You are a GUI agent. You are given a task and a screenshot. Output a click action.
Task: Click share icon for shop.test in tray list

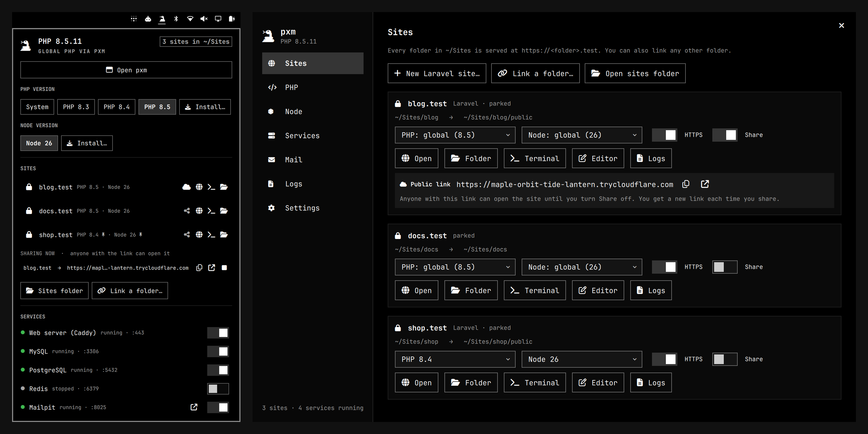pyautogui.click(x=187, y=235)
